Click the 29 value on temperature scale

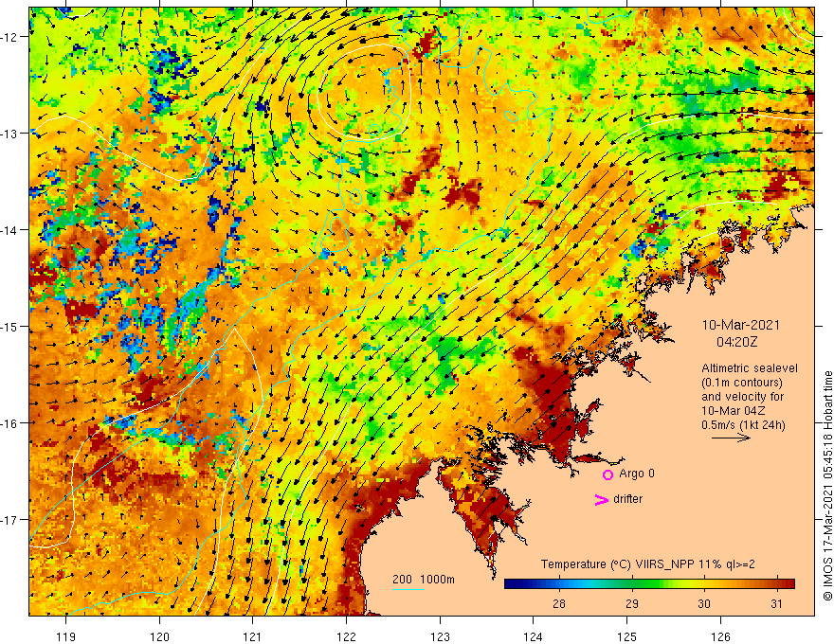tap(631, 603)
